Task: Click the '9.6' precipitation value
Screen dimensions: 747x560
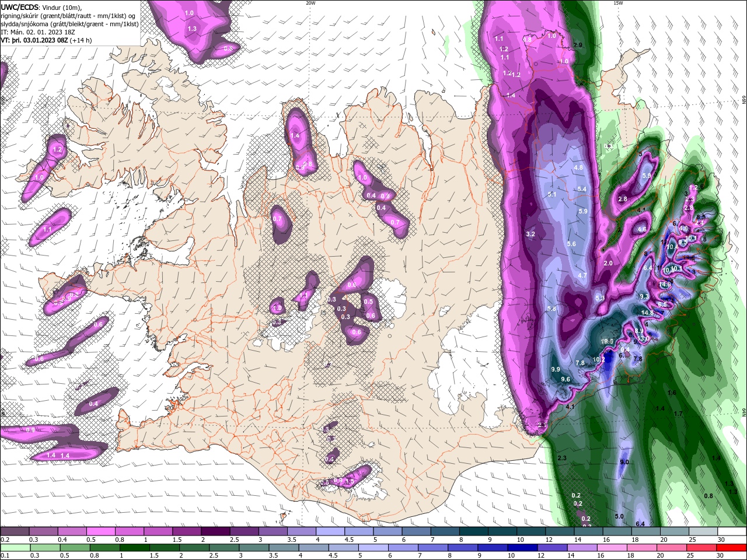Action: (x=566, y=379)
